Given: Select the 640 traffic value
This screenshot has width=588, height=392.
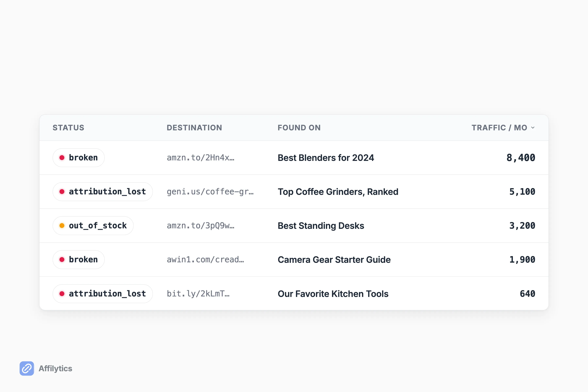Looking at the screenshot, I should click(528, 294).
